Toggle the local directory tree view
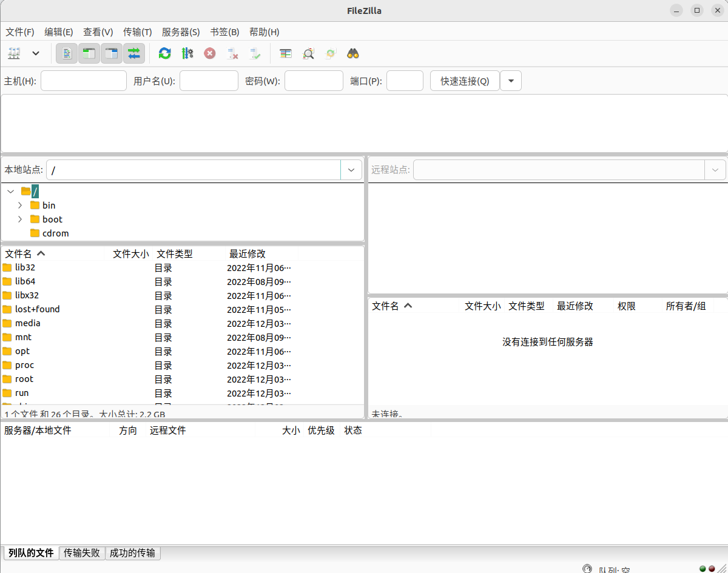728x573 pixels. point(89,53)
